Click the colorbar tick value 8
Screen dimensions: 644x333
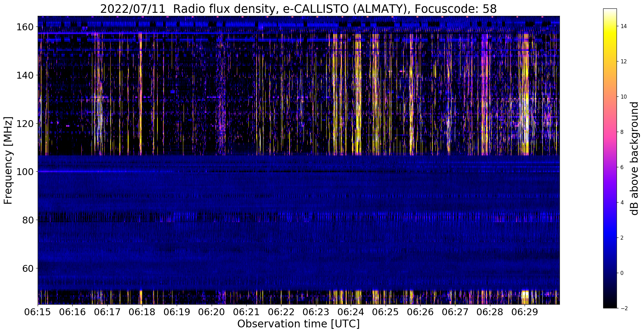click(622, 132)
